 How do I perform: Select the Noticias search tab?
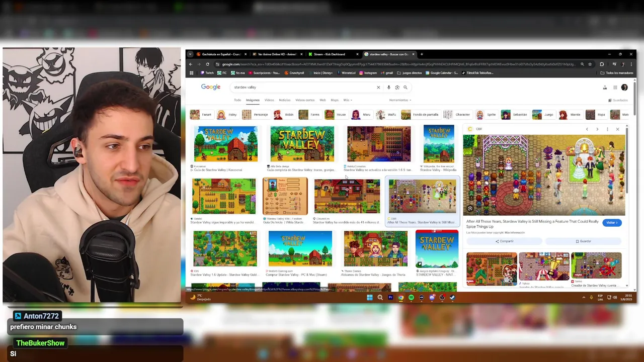coord(285,100)
